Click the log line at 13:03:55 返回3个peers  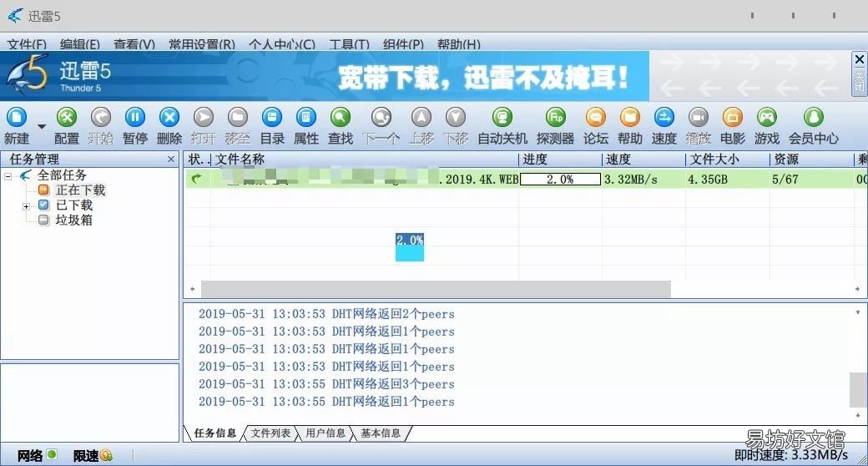[x=326, y=384]
